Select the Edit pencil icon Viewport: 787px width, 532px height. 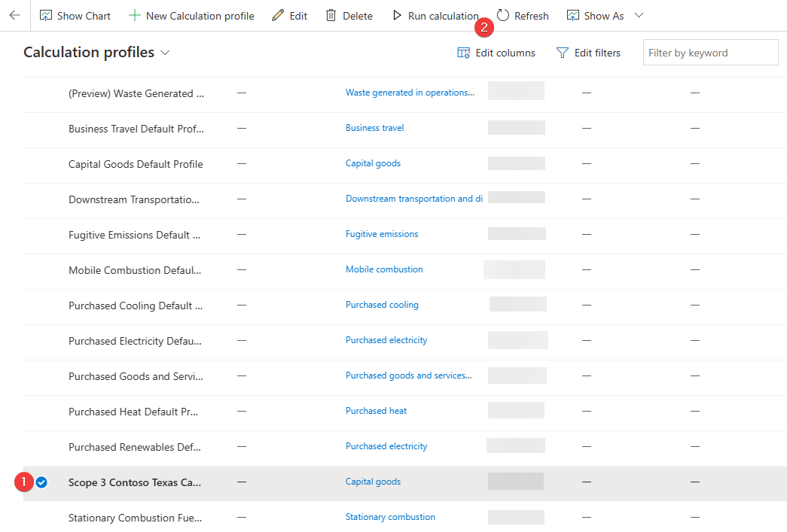pyautogui.click(x=276, y=15)
